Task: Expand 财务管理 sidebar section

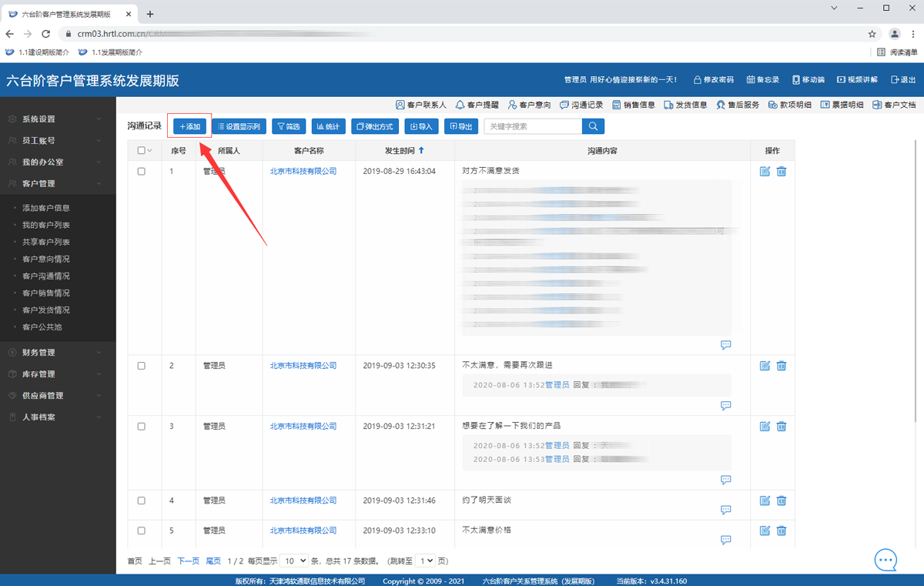Action: pyautogui.click(x=58, y=353)
